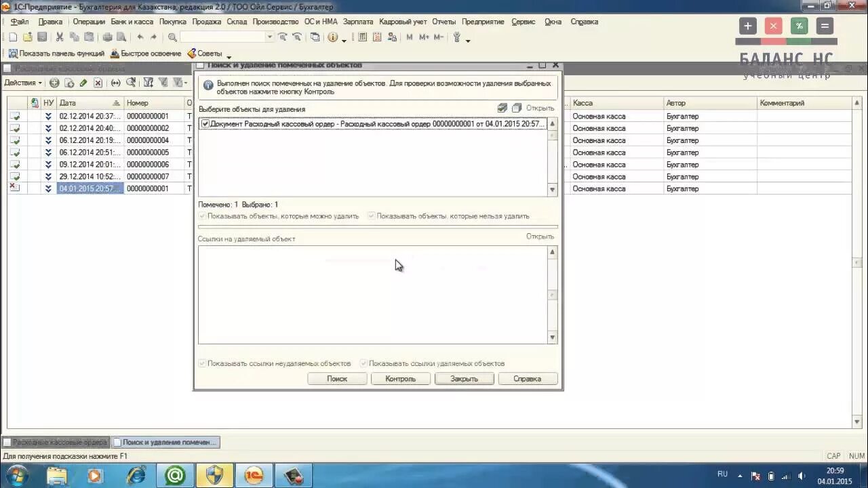Switch to Расходные кассовые ордера window tab
The width and height of the screenshot is (868, 488).
coord(56,442)
